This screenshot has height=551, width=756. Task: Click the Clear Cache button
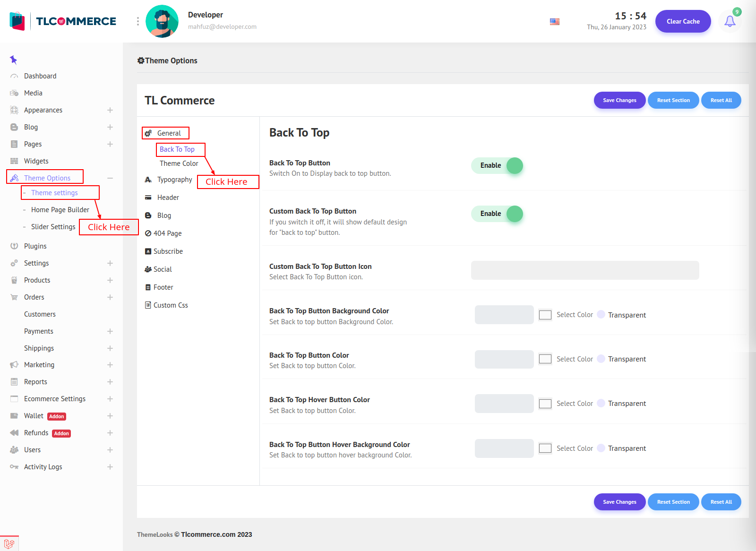point(683,21)
